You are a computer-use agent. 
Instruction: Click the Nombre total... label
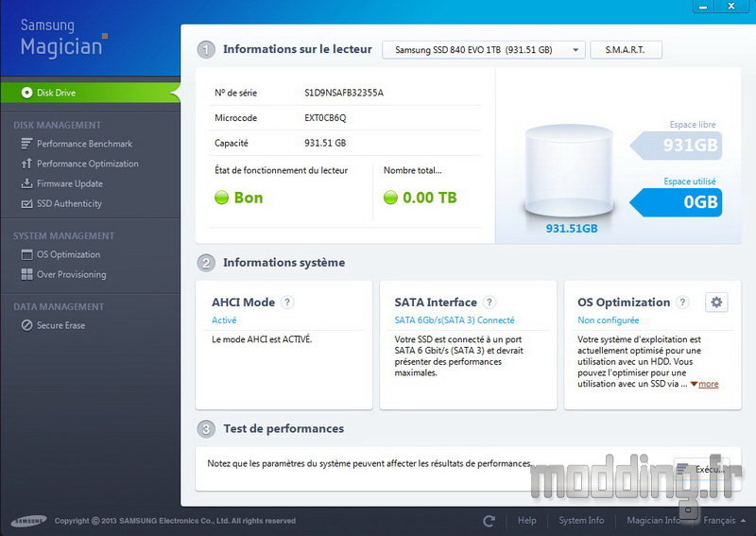412,170
